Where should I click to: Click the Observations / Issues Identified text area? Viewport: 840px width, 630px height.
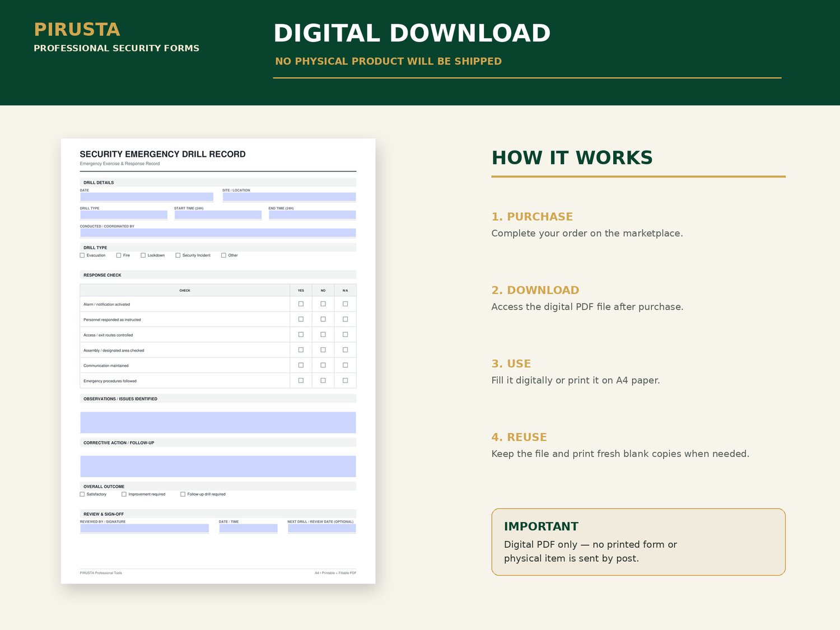[x=218, y=423]
